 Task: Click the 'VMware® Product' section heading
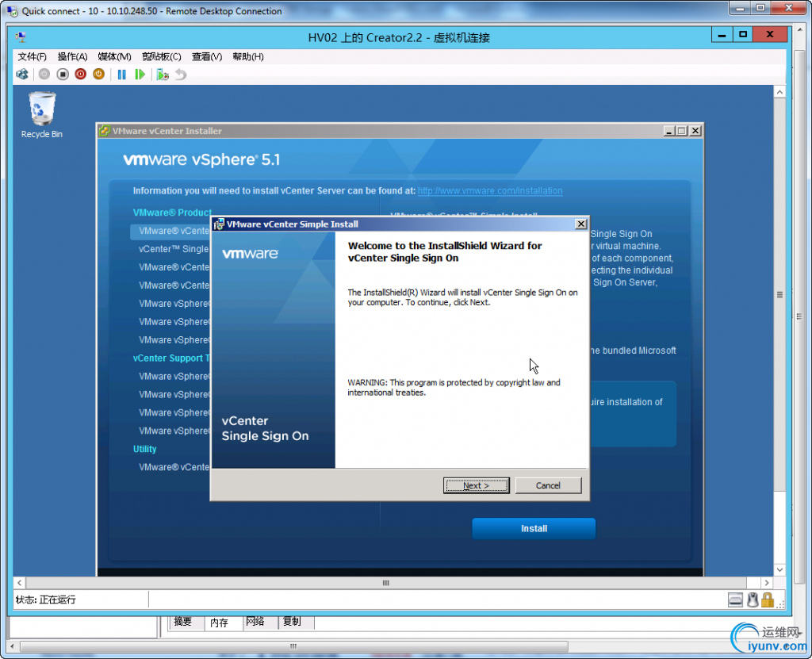(172, 213)
